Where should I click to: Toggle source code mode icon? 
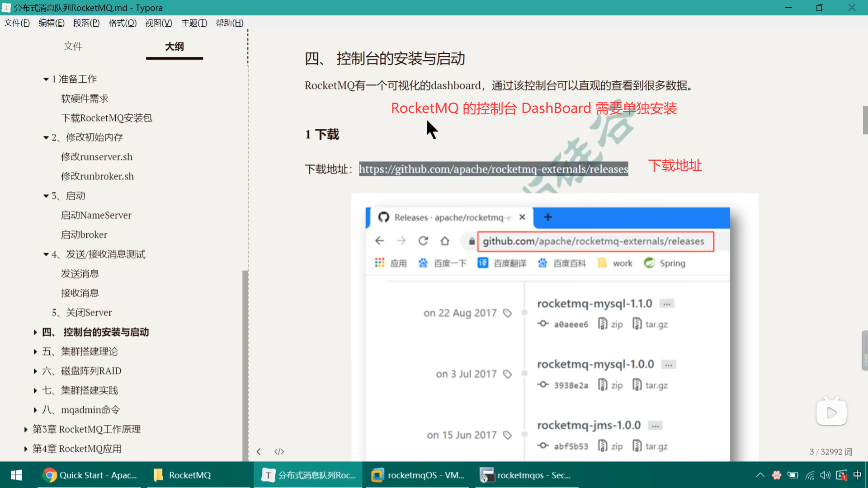tap(279, 451)
